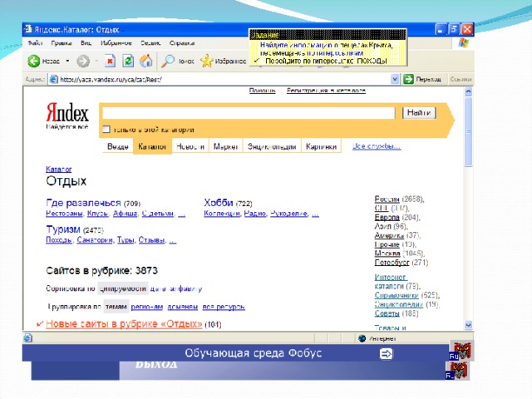Image resolution: width=532 pixels, height=399 pixels.
Task: Open the Советы link
Action: click(x=387, y=313)
